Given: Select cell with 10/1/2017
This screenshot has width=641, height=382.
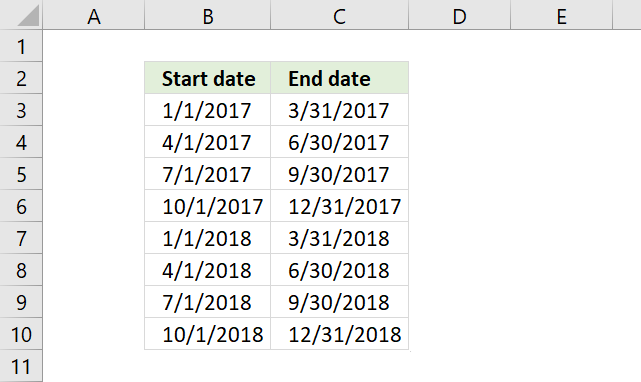Looking at the screenshot, I should click(208, 206).
